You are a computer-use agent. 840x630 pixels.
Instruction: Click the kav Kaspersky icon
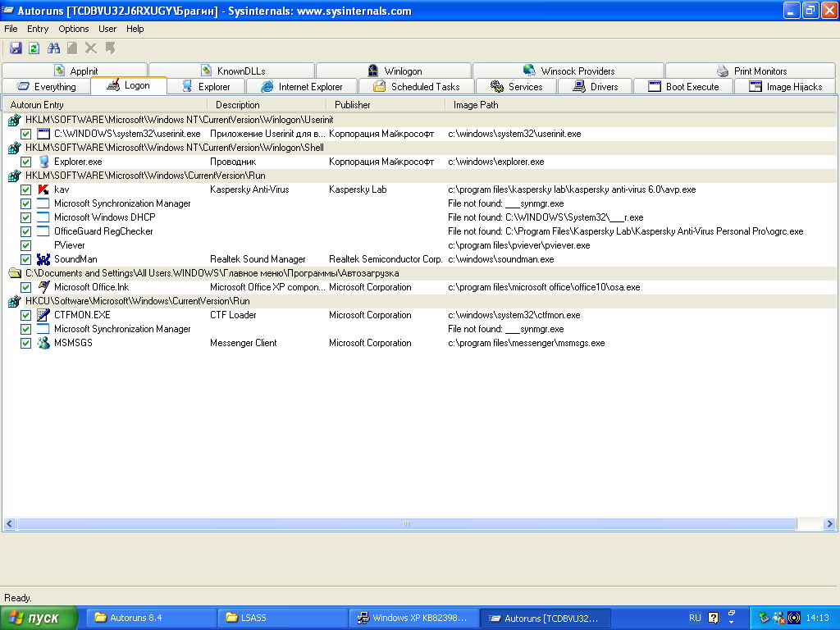pyautogui.click(x=43, y=189)
